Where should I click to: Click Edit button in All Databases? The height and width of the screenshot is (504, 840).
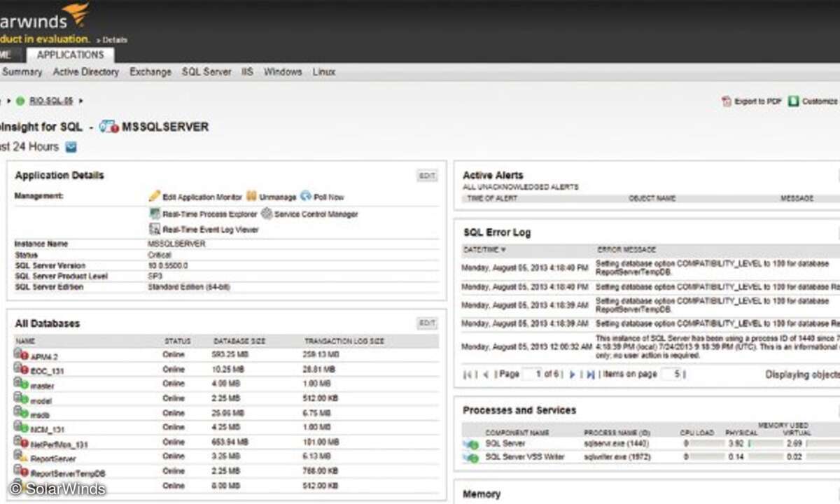pyautogui.click(x=427, y=323)
